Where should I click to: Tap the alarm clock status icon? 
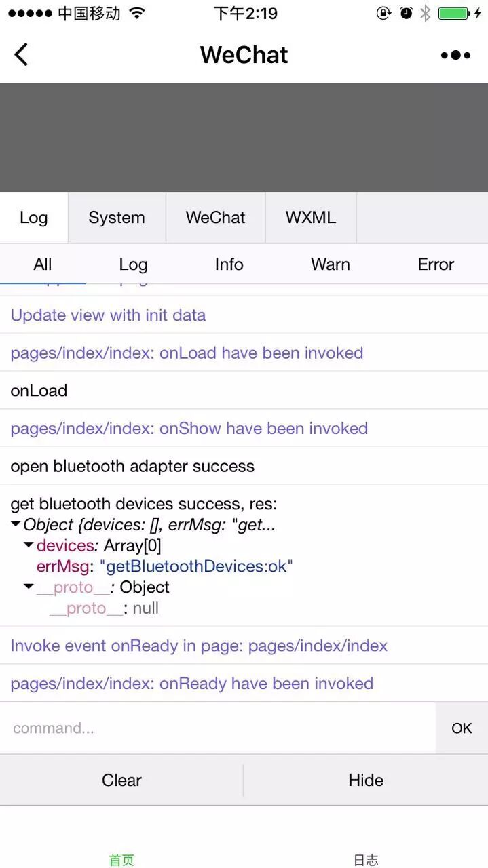point(406,13)
